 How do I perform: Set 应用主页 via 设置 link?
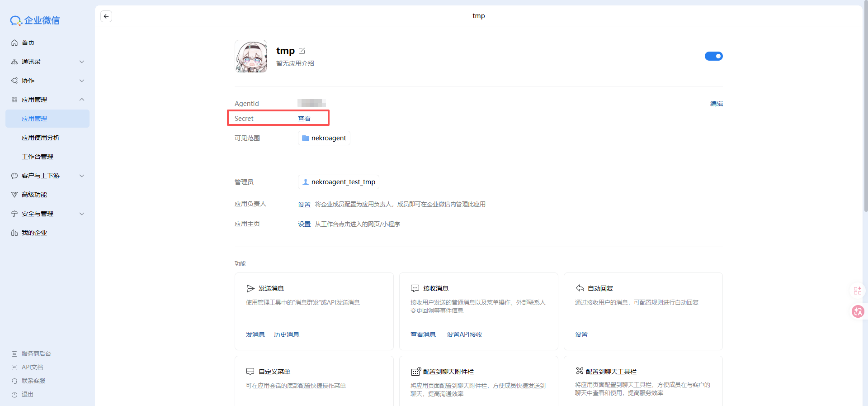point(304,224)
